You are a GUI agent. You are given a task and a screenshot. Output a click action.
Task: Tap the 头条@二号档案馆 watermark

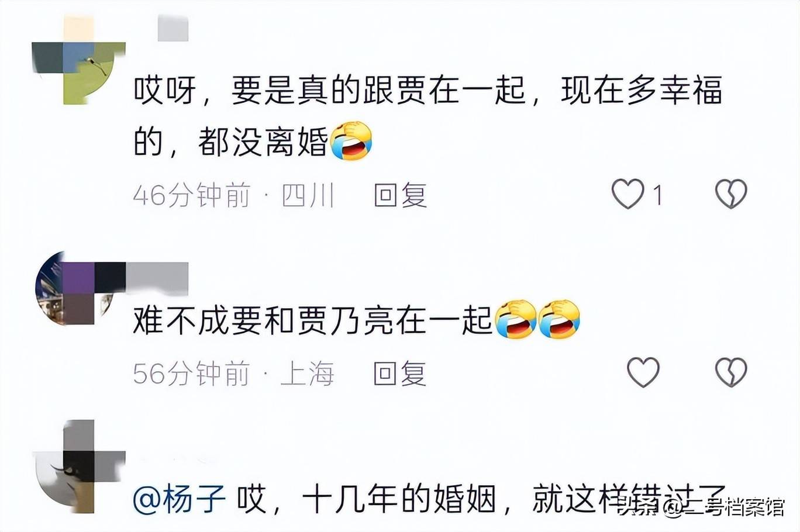click(701, 507)
